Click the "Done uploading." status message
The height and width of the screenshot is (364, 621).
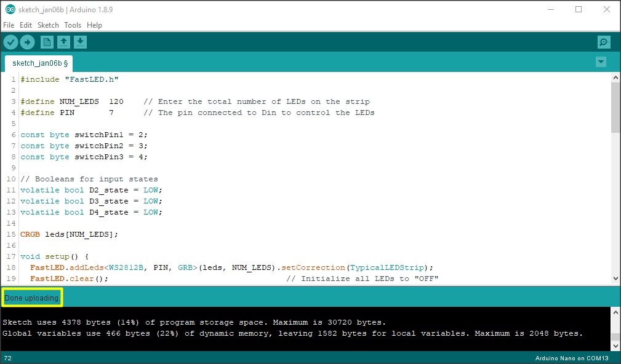pyautogui.click(x=33, y=298)
